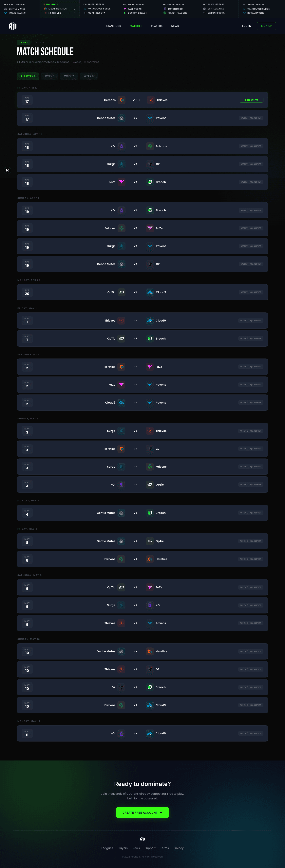Viewport: 285px width, 868px height.
Task: Click the Boston Breach logo on the May 1 OpTic match
Action: (150, 338)
